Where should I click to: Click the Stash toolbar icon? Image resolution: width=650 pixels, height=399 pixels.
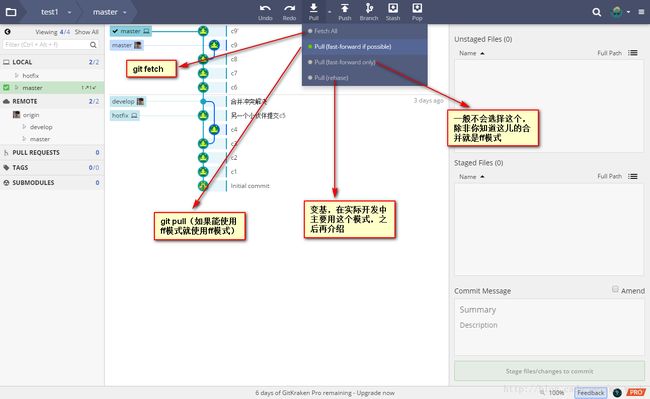tap(393, 12)
